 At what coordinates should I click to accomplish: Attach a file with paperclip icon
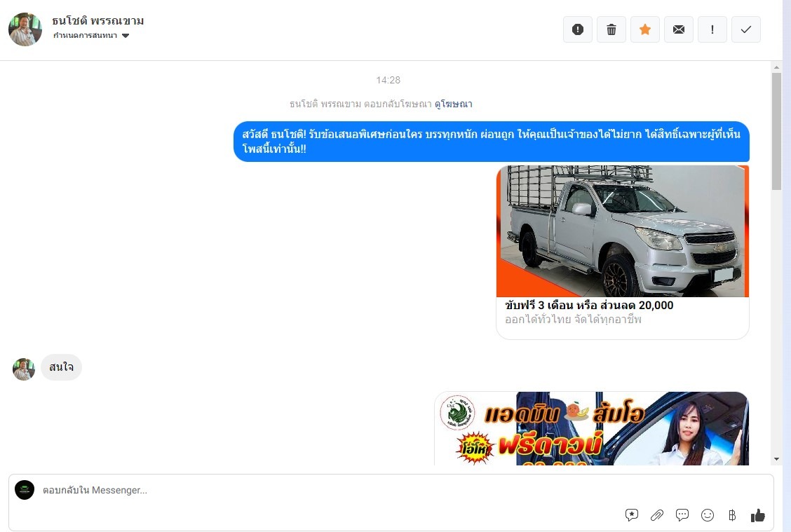(x=657, y=515)
